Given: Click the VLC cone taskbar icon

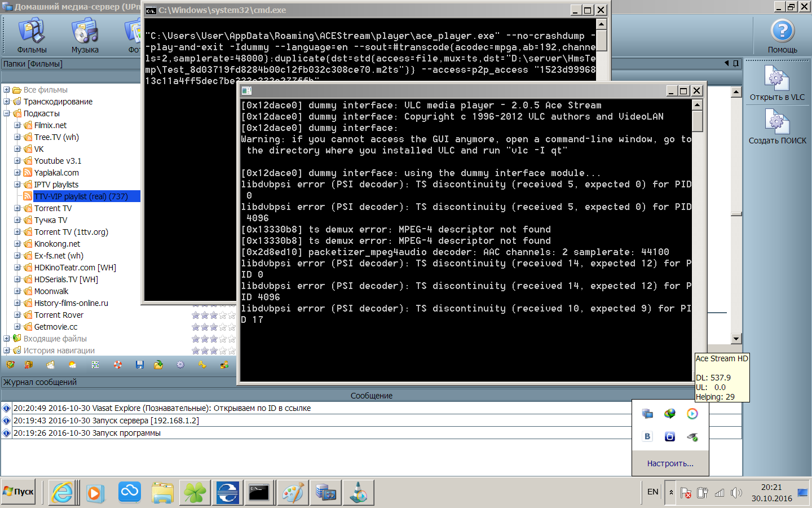Looking at the screenshot, I should (x=358, y=493).
